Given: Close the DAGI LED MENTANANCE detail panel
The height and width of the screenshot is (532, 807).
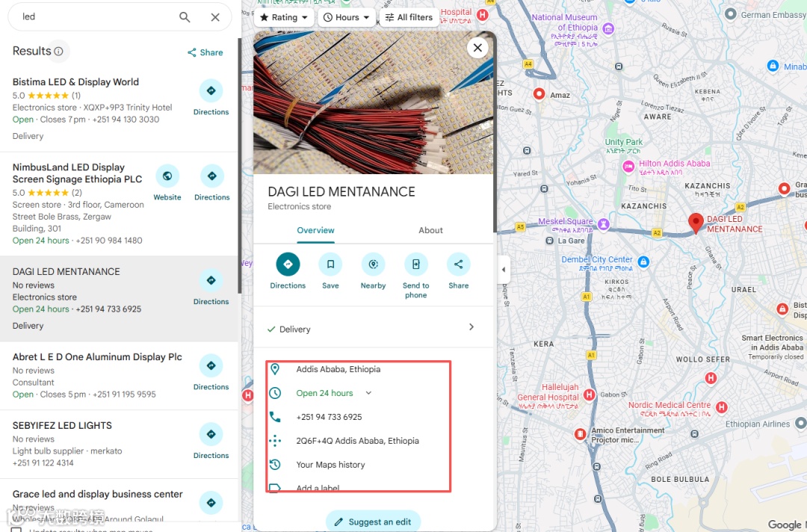Looking at the screenshot, I should click(x=477, y=48).
